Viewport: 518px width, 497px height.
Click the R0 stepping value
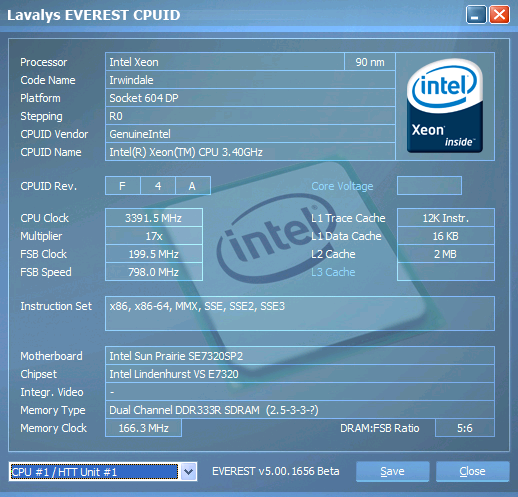[x=250, y=116]
